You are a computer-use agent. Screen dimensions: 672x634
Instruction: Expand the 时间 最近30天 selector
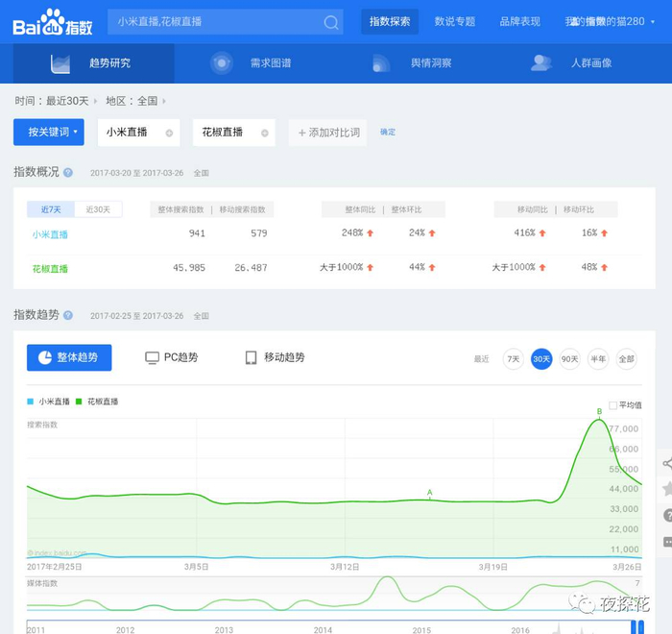(56, 101)
